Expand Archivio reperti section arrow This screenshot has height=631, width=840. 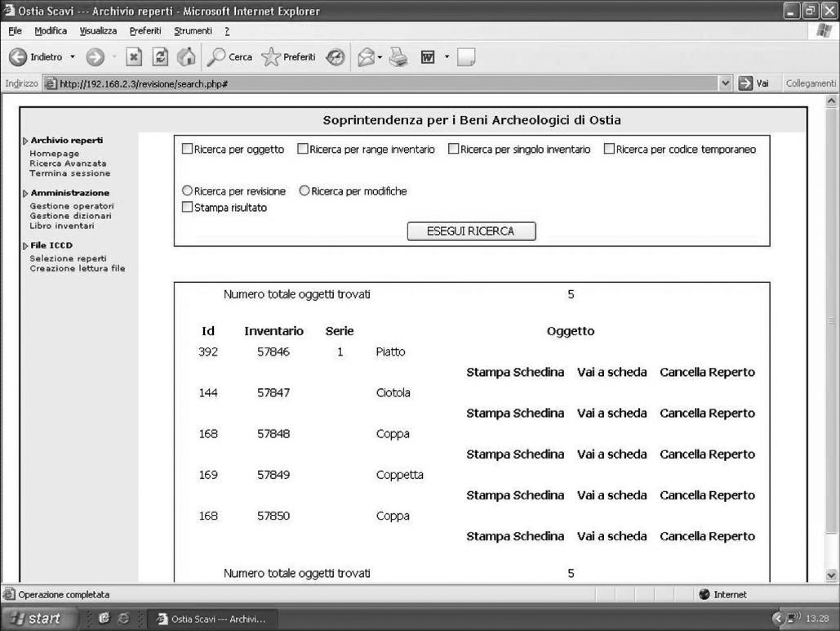[25, 141]
